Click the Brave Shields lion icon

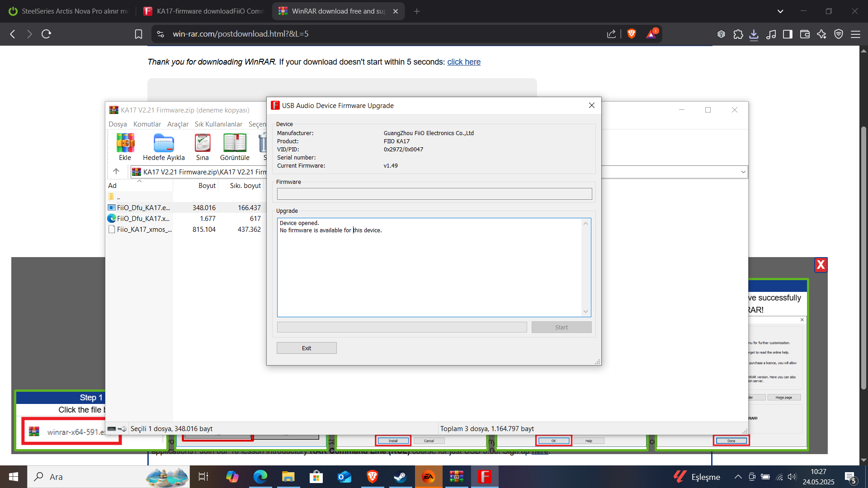pyautogui.click(x=632, y=34)
